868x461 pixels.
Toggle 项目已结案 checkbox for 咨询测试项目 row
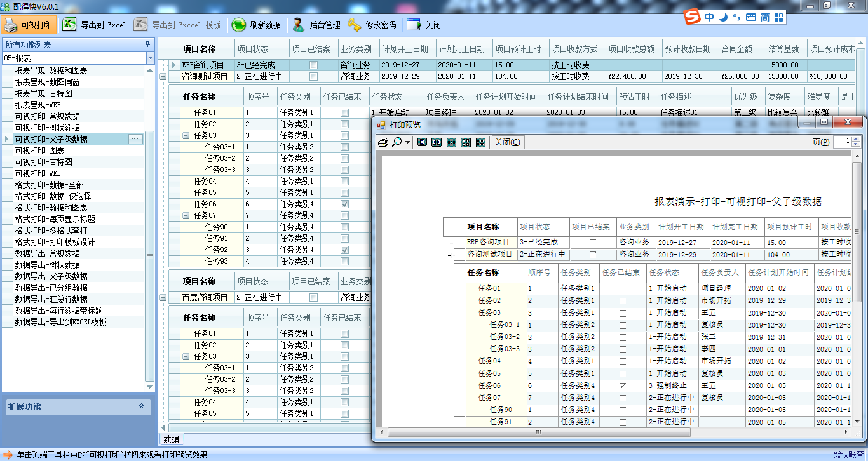(x=313, y=77)
